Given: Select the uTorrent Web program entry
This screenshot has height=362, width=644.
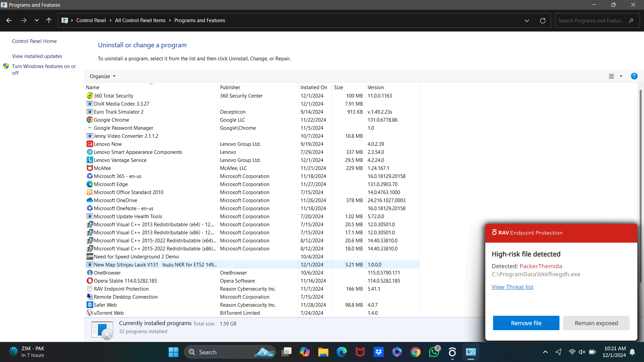Looking at the screenshot, I should click(x=109, y=313).
